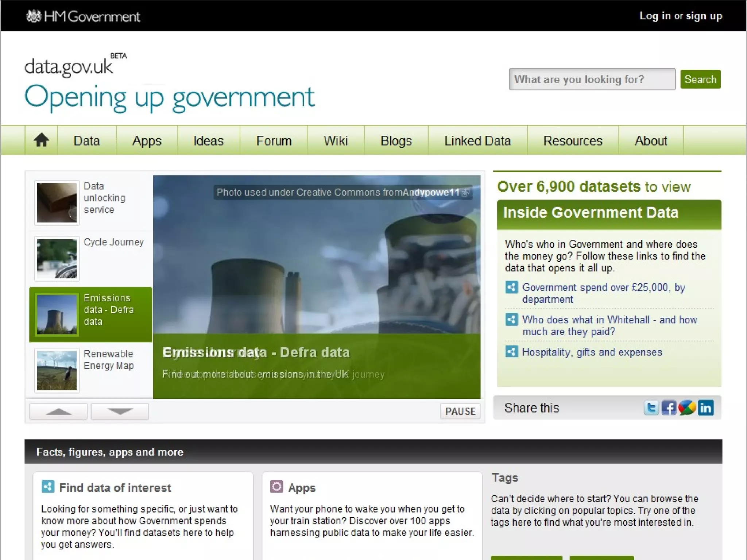The image size is (747, 560).
Task: Share page via Facebook icon
Action: [x=669, y=408]
